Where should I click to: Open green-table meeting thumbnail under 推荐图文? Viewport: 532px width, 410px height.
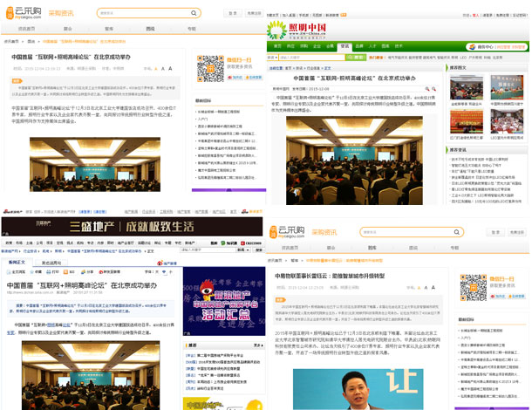point(507,87)
